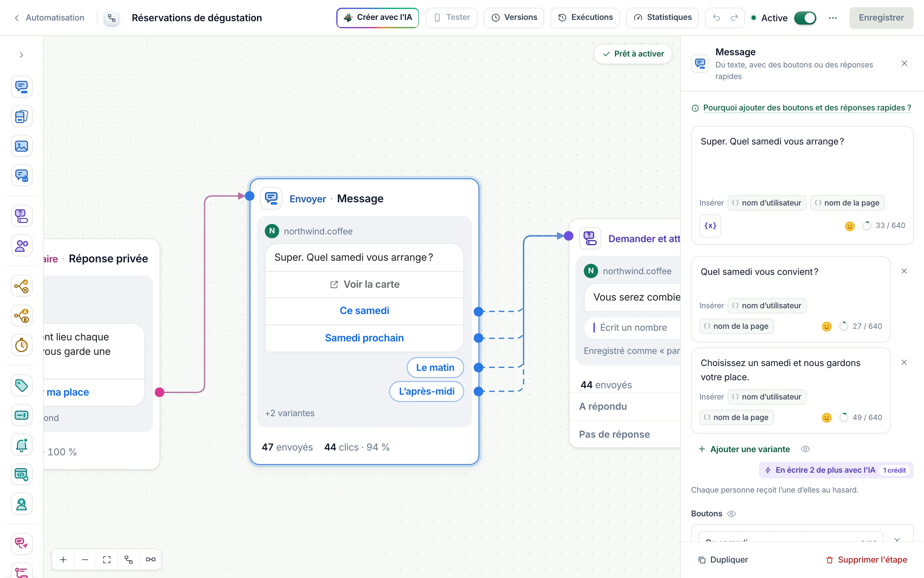This screenshot has height=578, width=924.
Task: Redo the last change
Action: 734,18
